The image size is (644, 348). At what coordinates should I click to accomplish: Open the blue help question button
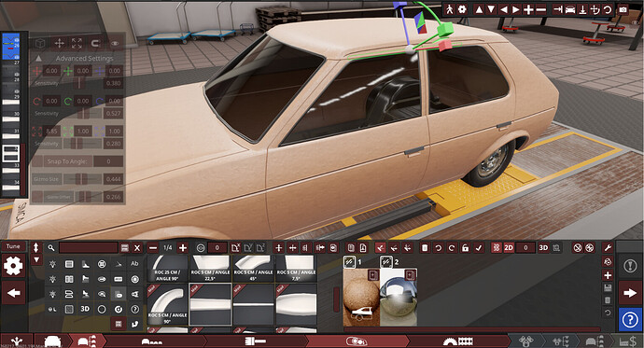click(x=630, y=320)
